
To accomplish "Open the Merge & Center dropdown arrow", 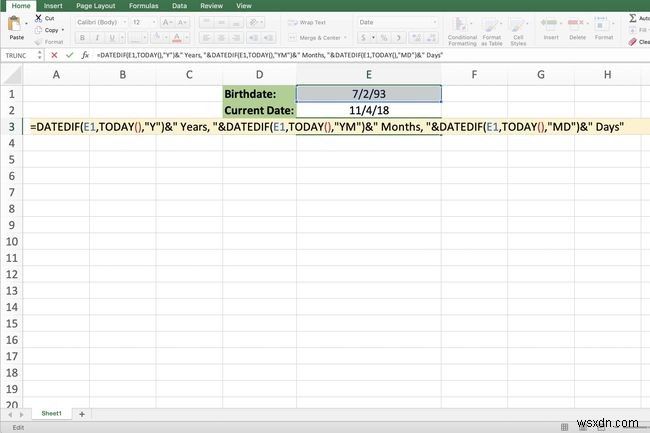I will point(345,38).
